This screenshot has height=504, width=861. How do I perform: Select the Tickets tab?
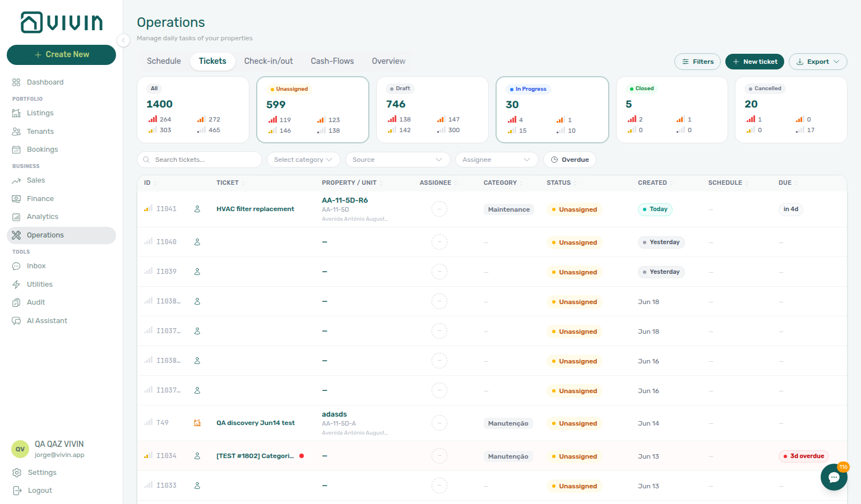click(212, 61)
